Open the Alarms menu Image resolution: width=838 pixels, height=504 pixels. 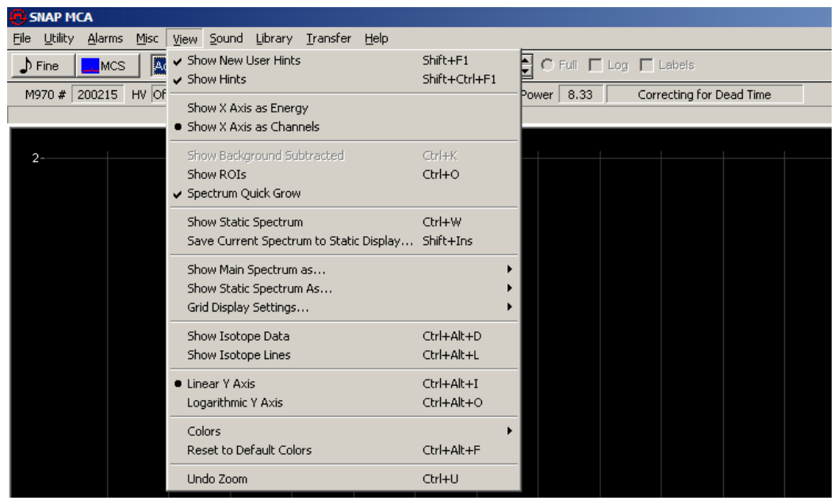[x=105, y=39]
